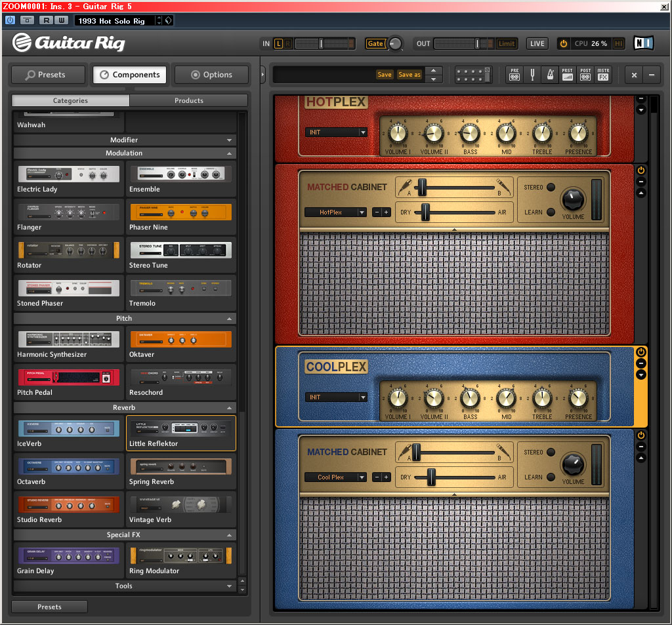Viewport: 672px width, 625px height.
Task: Toggle the noise Gate on
Action: pos(375,43)
